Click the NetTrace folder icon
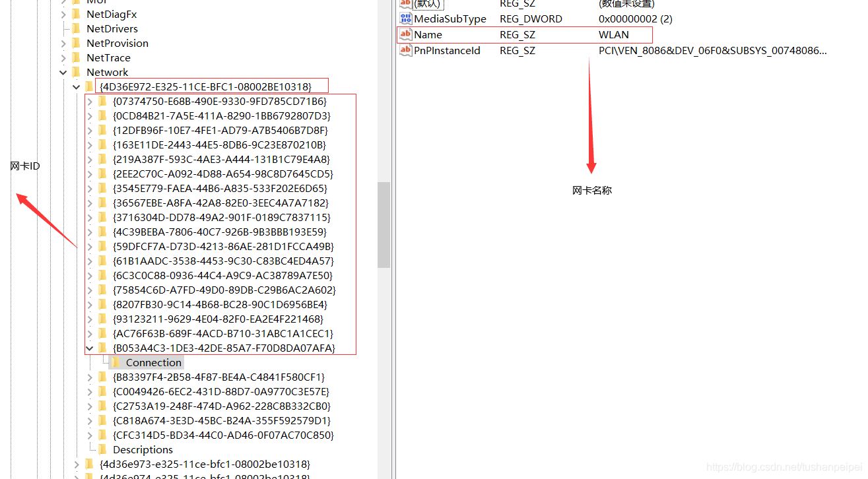This screenshot has height=479, width=868. [76, 58]
